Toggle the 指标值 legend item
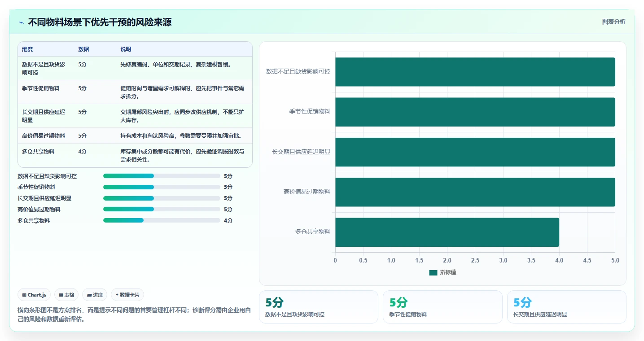Image resolution: width=644 pixels, height=341 pixels. tap(442, 272)
